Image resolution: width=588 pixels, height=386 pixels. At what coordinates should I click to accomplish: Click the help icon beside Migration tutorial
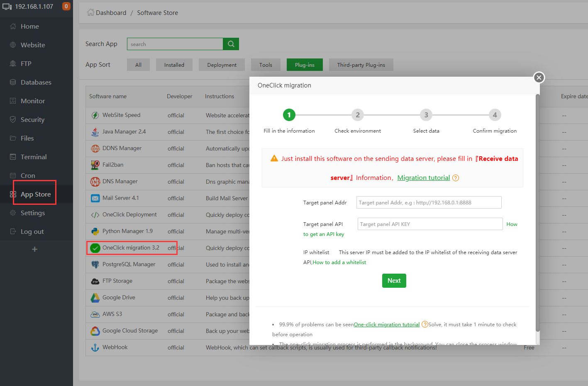pyautogui.click(x=456, y=178)
